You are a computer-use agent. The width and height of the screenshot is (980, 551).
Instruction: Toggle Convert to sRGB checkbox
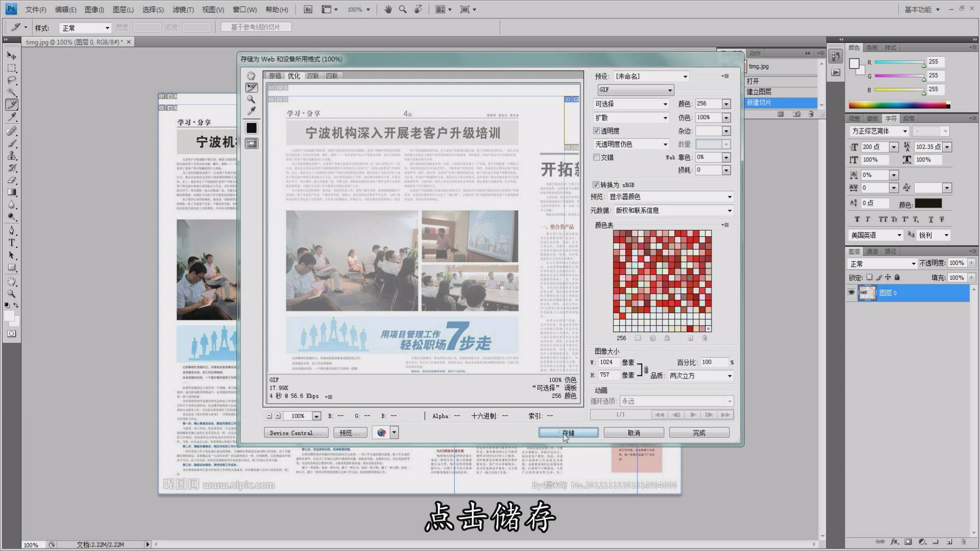pos(596,185)
